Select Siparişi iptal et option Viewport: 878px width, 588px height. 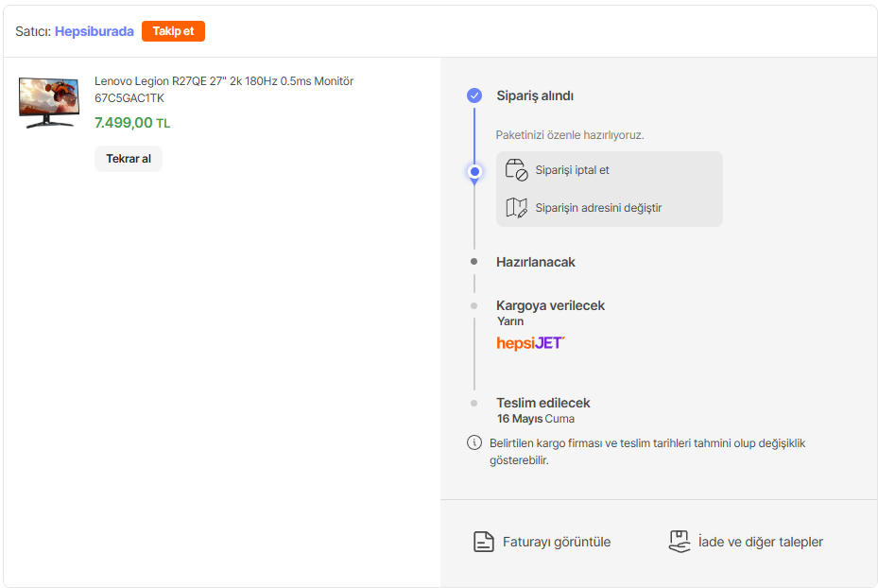(573, 170)
